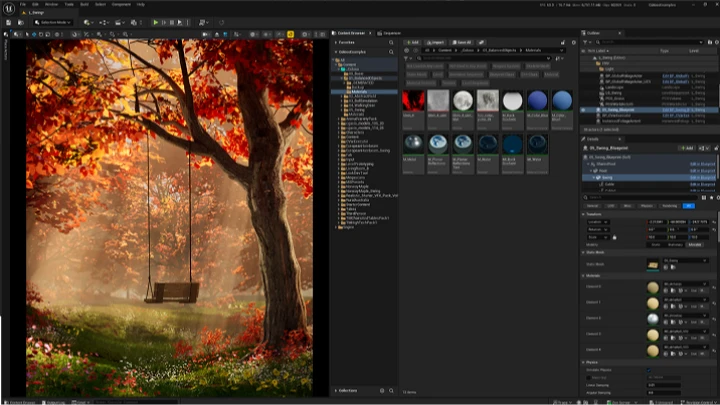The height and width of the screenshot is (405, 720).
Task: Click the Add button in Content Browser
Action: click(412, 42)
